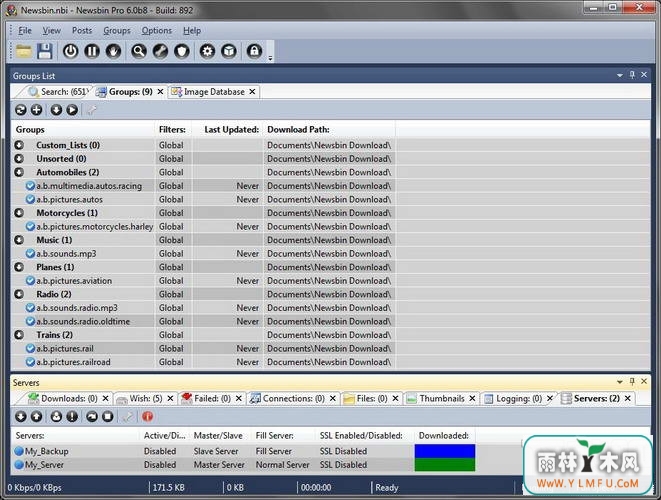
Task: Collapse the Automobiles group
Action: (19, 172)
